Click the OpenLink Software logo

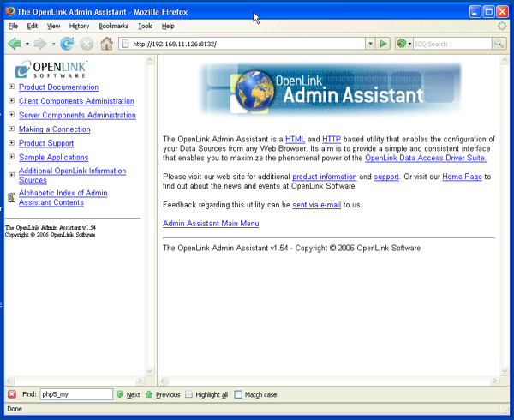[x=51, y=69]
